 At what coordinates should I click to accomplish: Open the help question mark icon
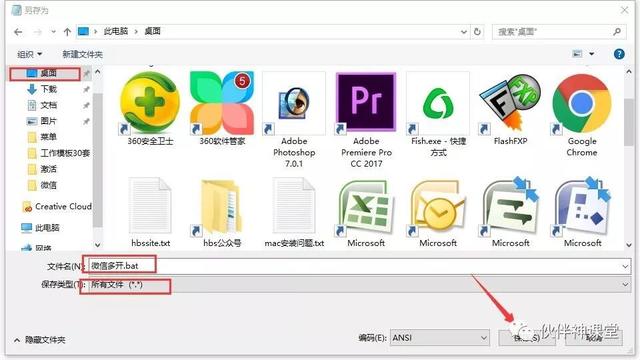(619, 54)
